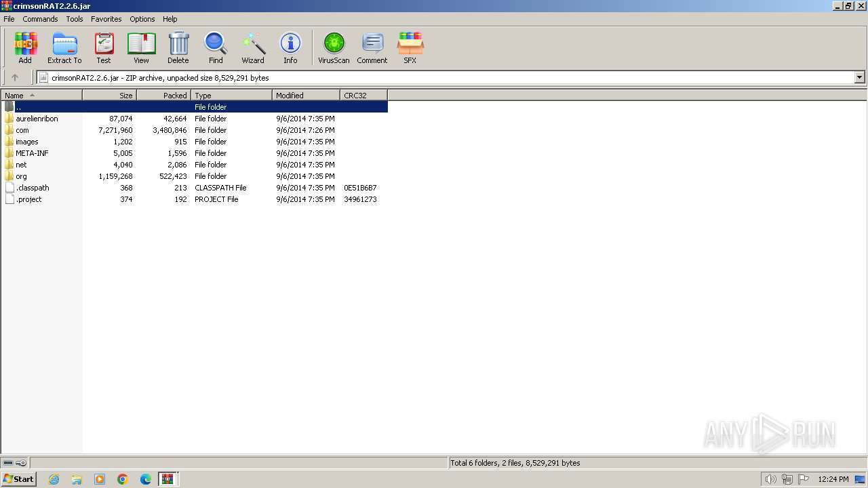Viewport: 868px width, 488px height.
Task: Click the network tray icon
Action: 787,479
